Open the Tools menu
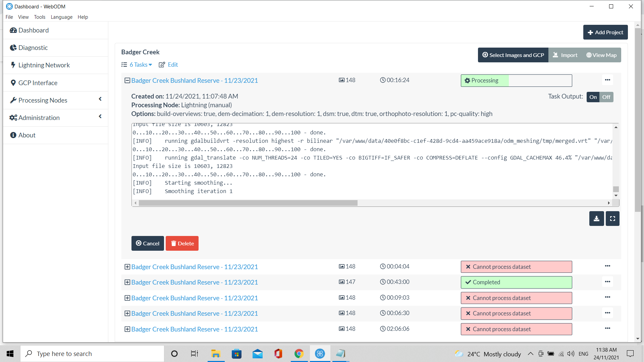The image size is (644, 362). pyautogui.click(x=40, y=17)
